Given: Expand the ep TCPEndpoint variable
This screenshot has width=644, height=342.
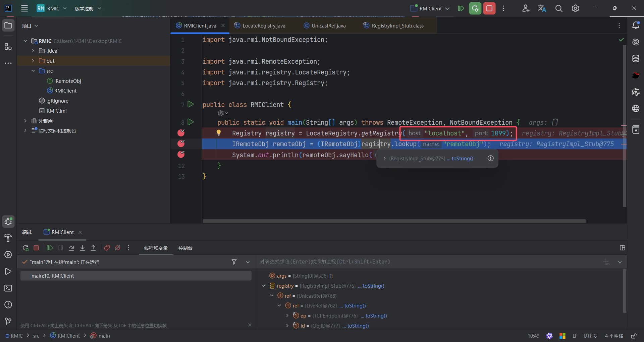Looking at the screenshot, I should pos(287,316).
